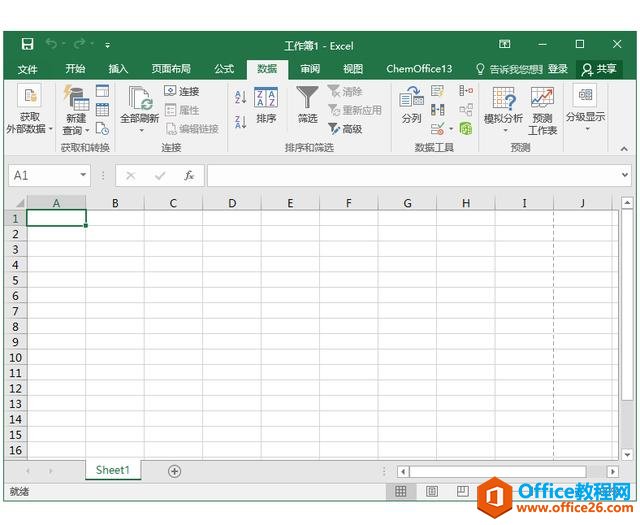
Task: Click the 编辑链接 button
Action: point(192,129)
